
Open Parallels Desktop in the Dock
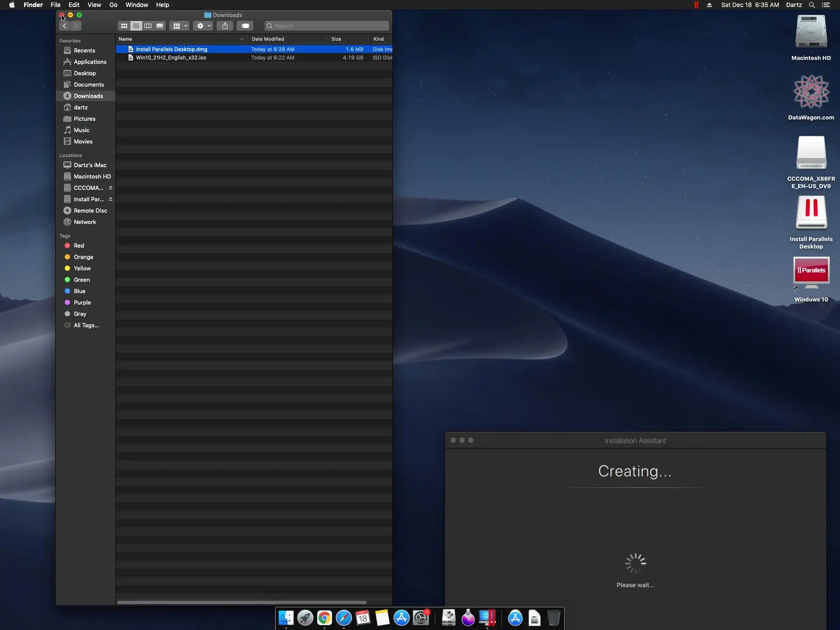(487, 618)
